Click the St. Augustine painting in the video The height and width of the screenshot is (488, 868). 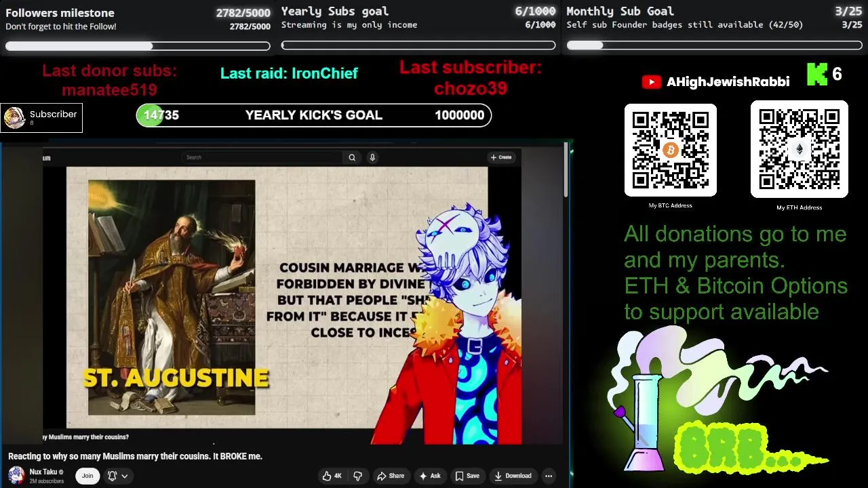click(172, 297)
